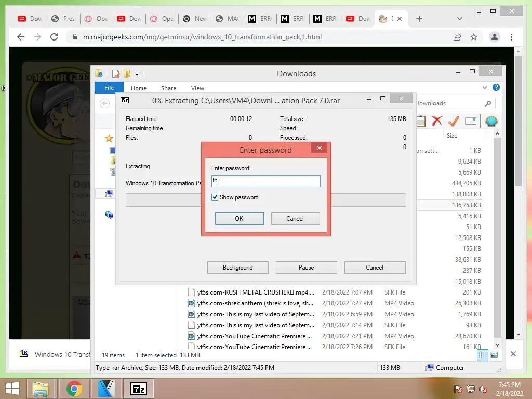This screenshot has height=399, width=532.
Task: Switch to large icons view
Action: (x=494, y=355)
